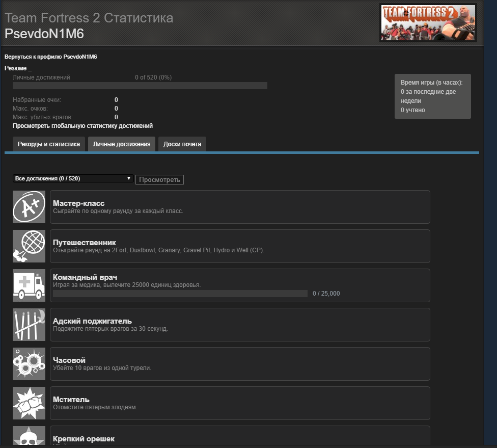This screenshot has width=497, height=448.
Task: Select the Мститель achievement title
Action: click(71, 400)
